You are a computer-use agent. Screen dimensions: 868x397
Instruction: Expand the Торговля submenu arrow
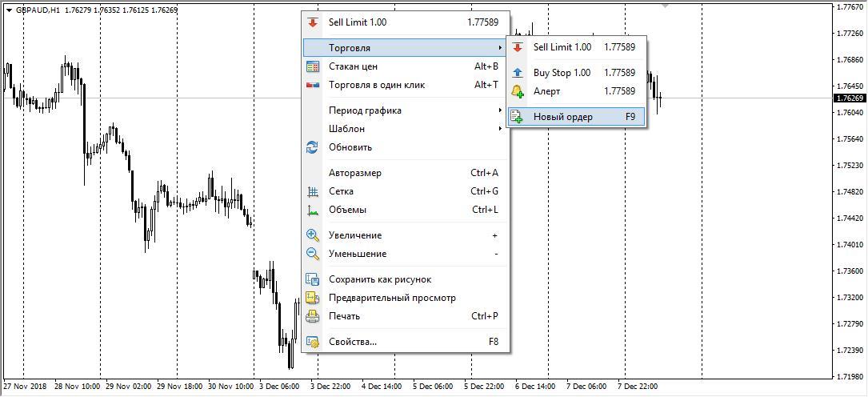[x=500, y=48]
